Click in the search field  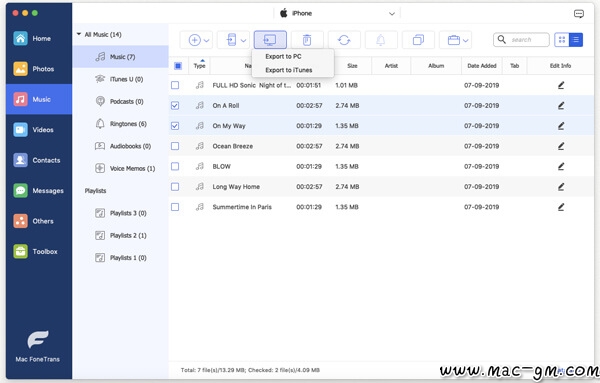(521, 40)
